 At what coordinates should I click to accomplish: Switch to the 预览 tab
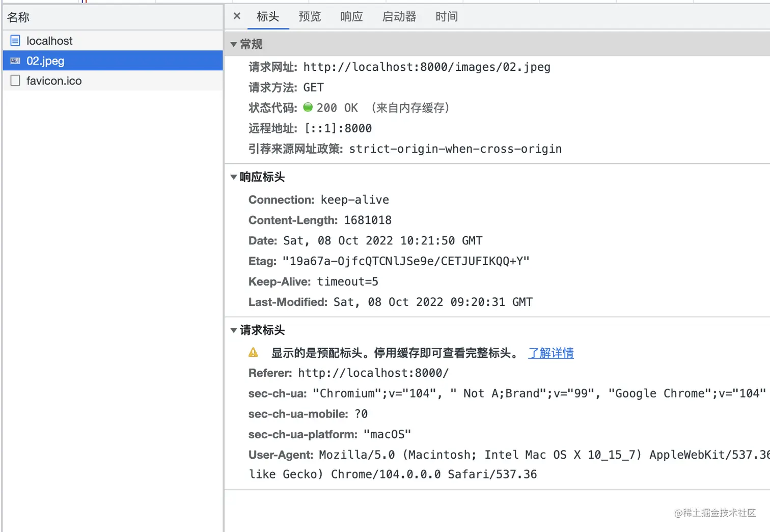pyautogui.click(x=310, y=16)
